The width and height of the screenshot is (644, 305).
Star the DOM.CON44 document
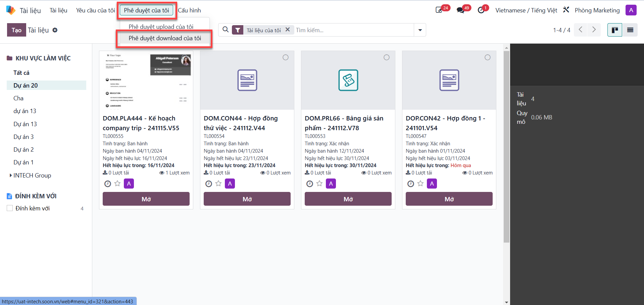218,184
